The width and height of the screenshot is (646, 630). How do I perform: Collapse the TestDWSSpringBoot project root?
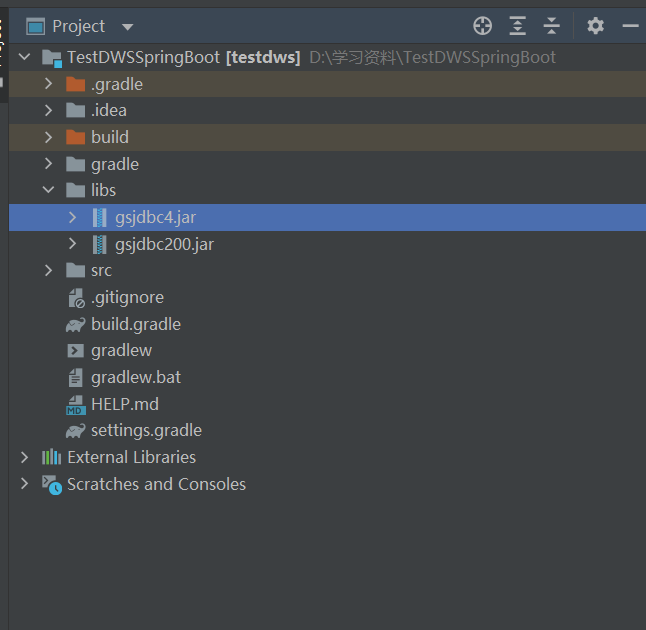coord(25,57)
